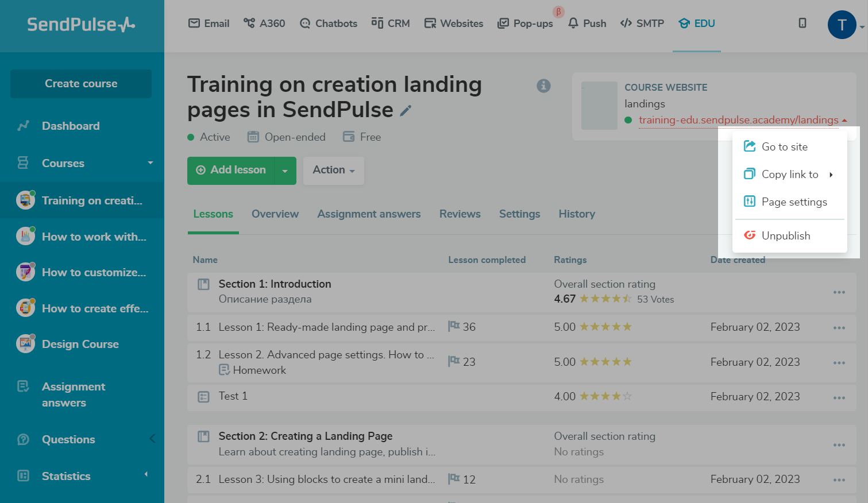Switch to the Overview tab
The height and width of the screenshot is (503, 868).
pyautogui.click(x=275, y=214)
